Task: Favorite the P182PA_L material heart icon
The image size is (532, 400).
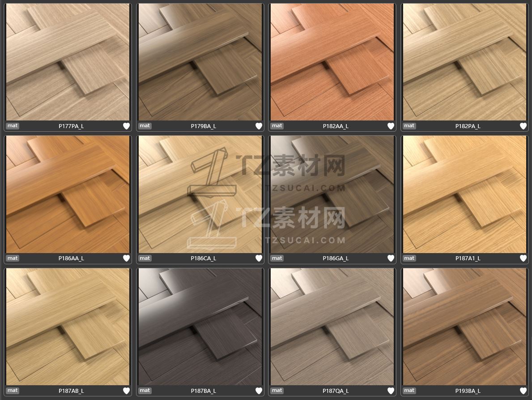Action: tap(523, 126)
